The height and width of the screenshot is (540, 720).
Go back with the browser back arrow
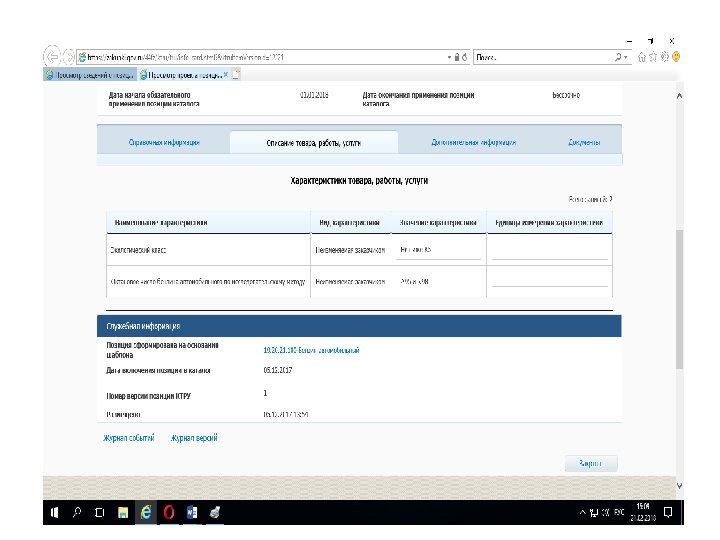pos(52,57)
